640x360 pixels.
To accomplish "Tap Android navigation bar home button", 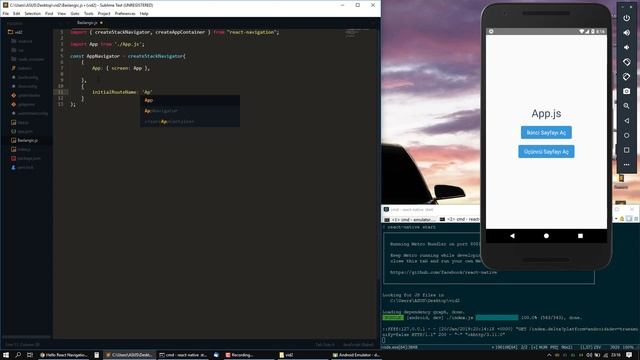I will [x=546, y=236].
